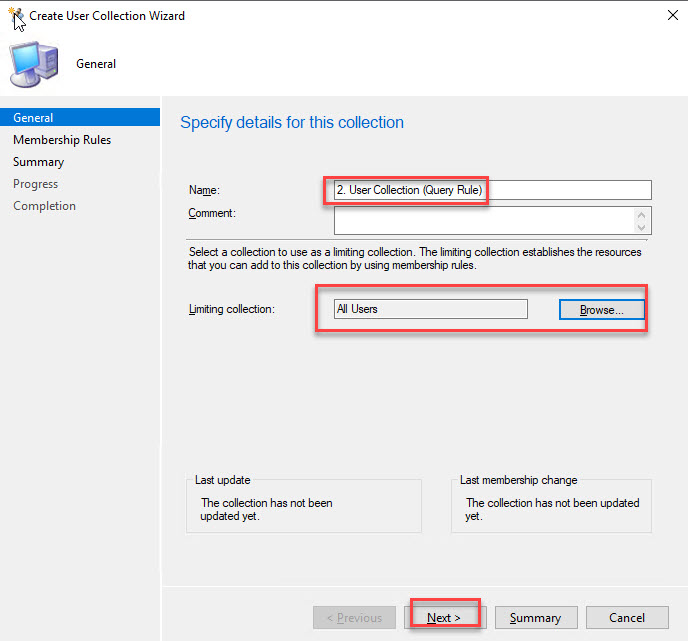Image resolution: width=688 pixels, height=641 pixels.
Task: Click the computer icon beside General header
Action: (33, 65)
